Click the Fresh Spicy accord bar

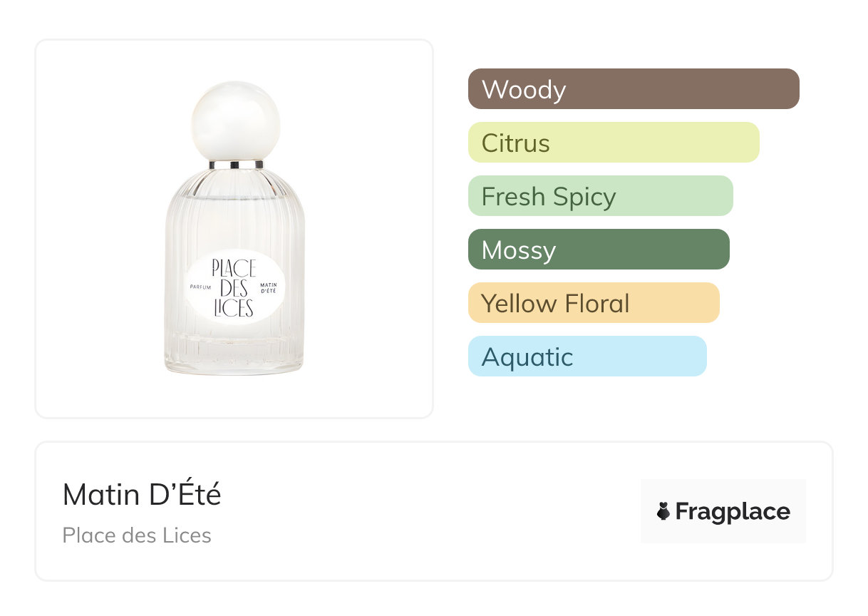pyautogui.click(x=600, y=196)
